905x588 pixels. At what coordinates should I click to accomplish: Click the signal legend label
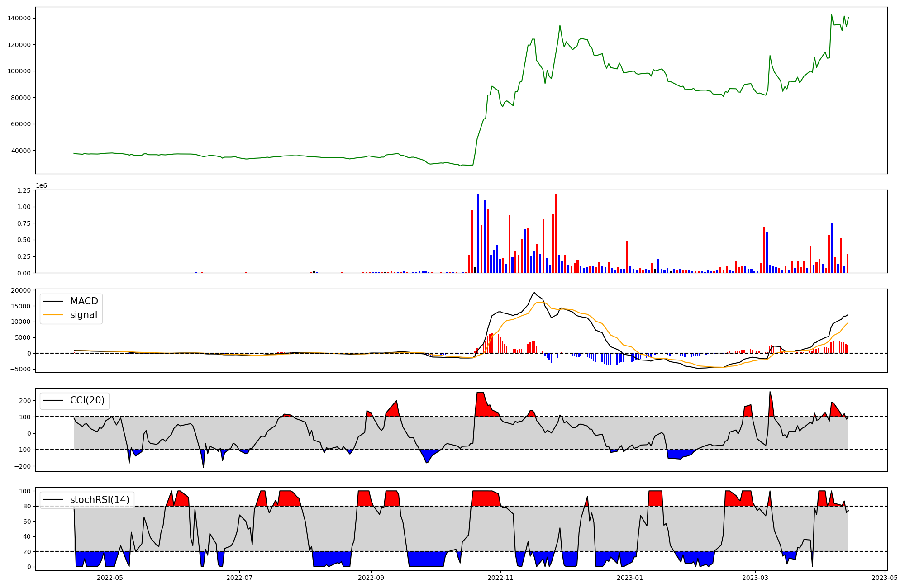tap(84, 315)
